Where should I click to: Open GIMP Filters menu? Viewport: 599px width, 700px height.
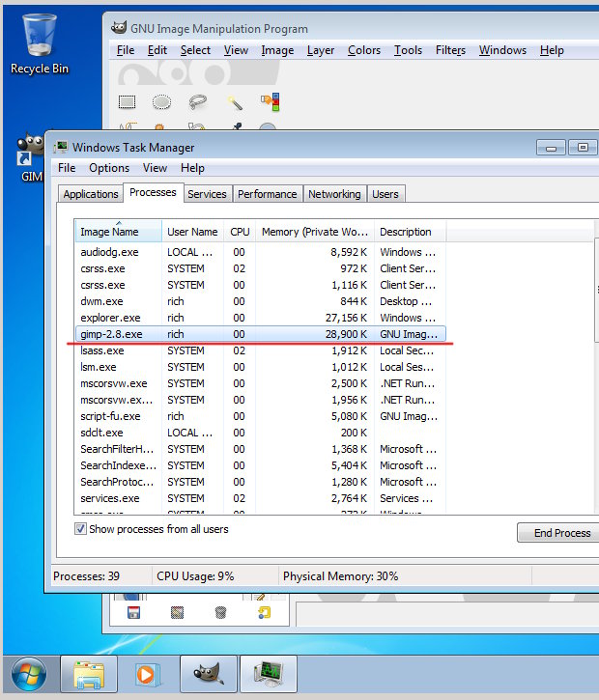point(450,50)
